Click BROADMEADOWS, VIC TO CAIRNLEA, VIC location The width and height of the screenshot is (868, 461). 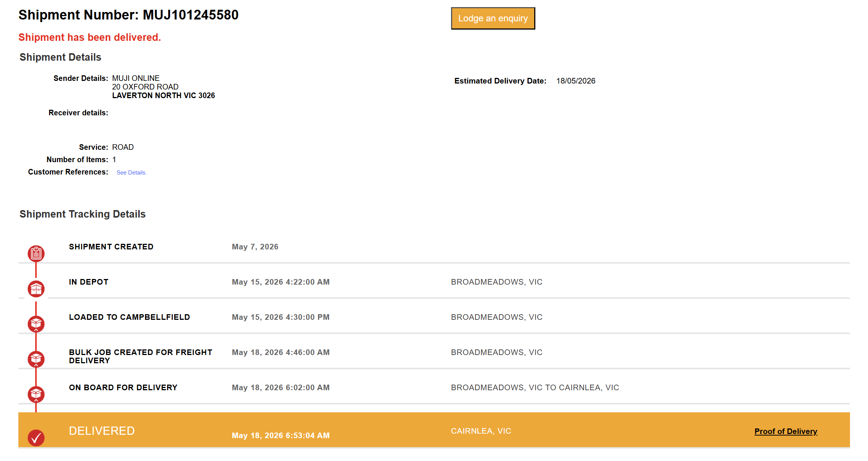click(535, 388)
